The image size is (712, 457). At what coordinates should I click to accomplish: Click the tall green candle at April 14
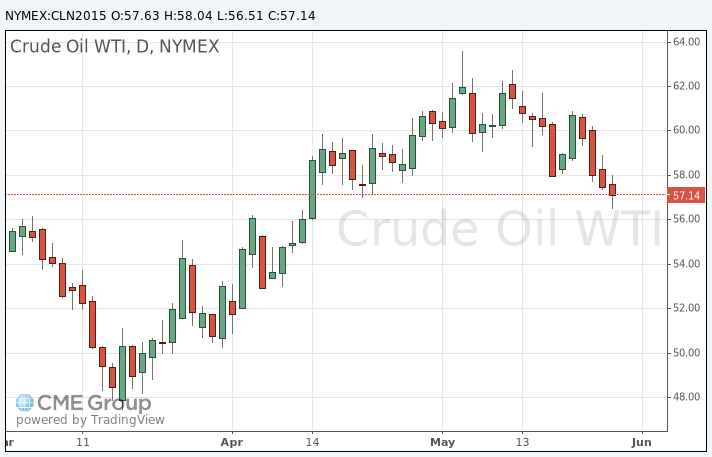click(x=312, y=189)
